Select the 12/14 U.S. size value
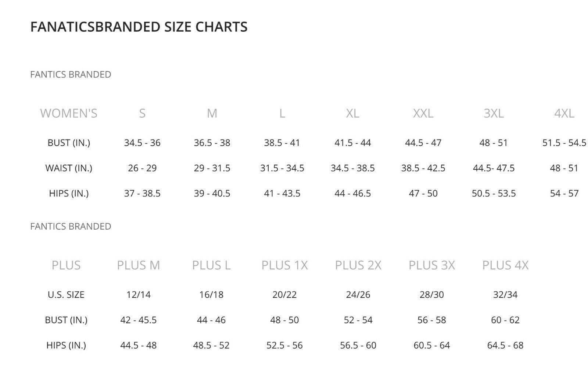This screenshot has height=372, width=588. (139, 295)
